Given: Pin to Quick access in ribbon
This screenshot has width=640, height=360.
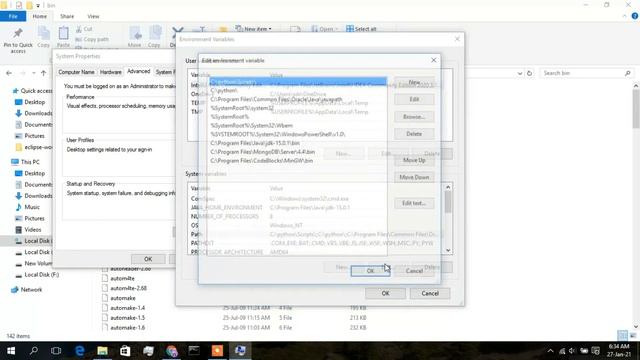Looking at the screenshot, I should click(18, 40).
